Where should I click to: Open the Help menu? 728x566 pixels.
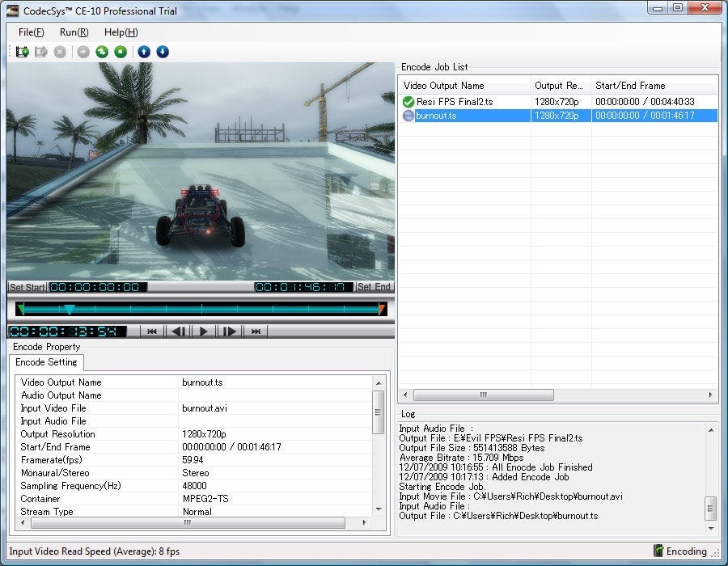point(121,32)
